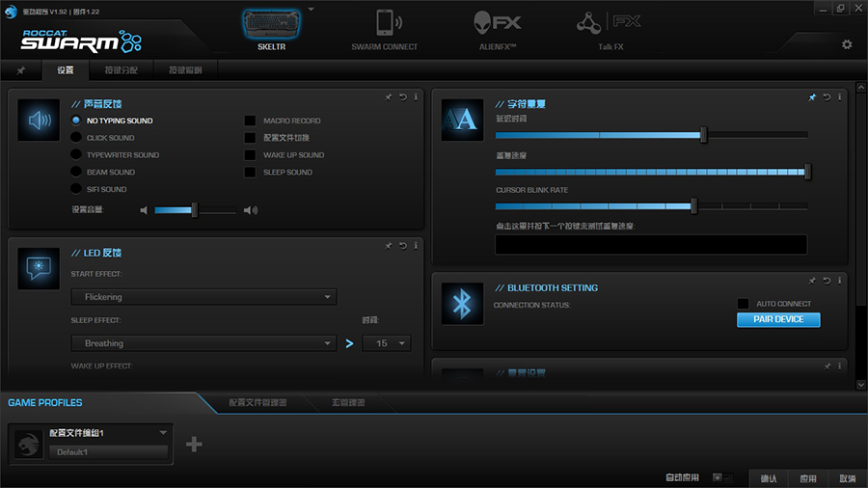Open the Sleep Effect Breathing dropdown
The image size is (868, 488).
[203, 343]
